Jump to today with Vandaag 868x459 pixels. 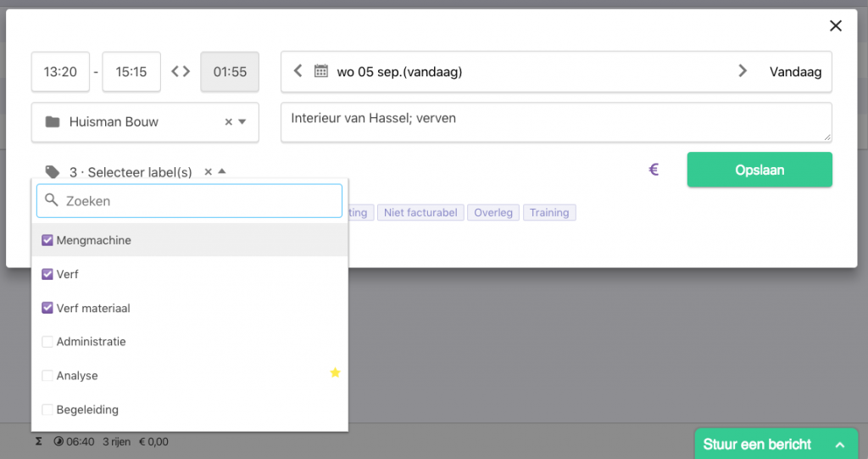pos(795,72)
